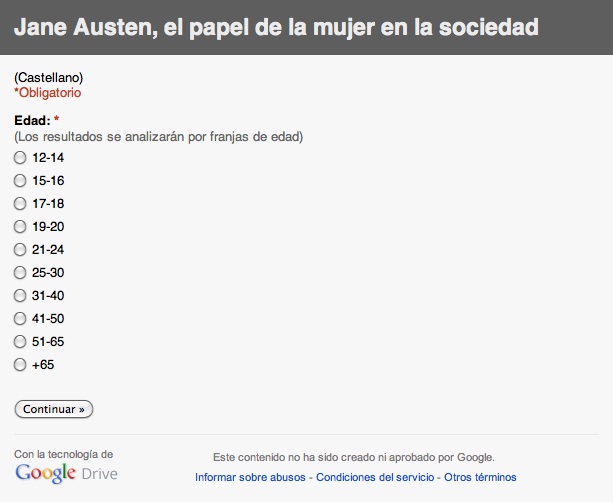Open the Informar sobre abusos link

pos(251,477)
